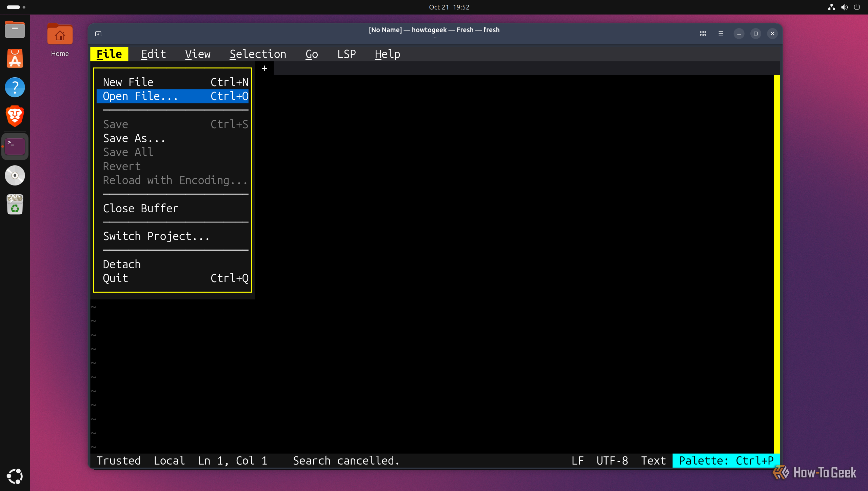This screenshot has width=868, height=491.
Task: Add a new buffer tab with plus
Action: pos(264,68)
